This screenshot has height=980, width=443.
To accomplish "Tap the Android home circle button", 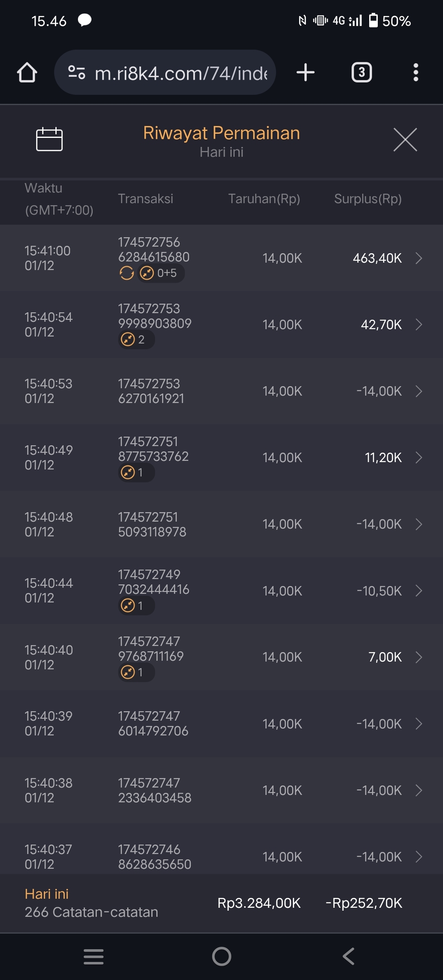I will (x=221, y=956).
